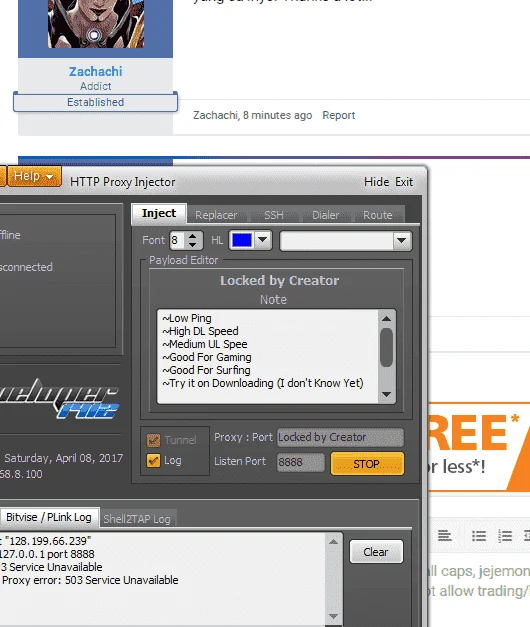Click Zachachi's avatar image
The width and height of the screenshot is (530, 627).
click(96, 24)
